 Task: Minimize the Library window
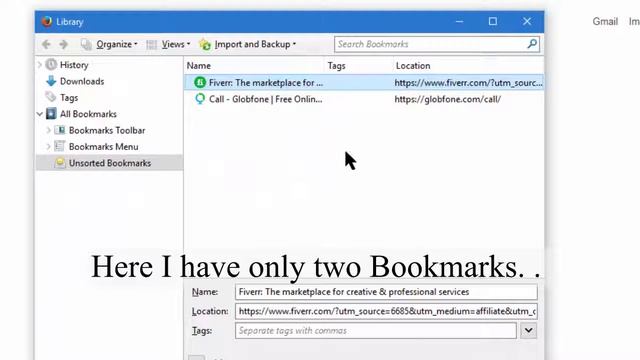(460, 21)
